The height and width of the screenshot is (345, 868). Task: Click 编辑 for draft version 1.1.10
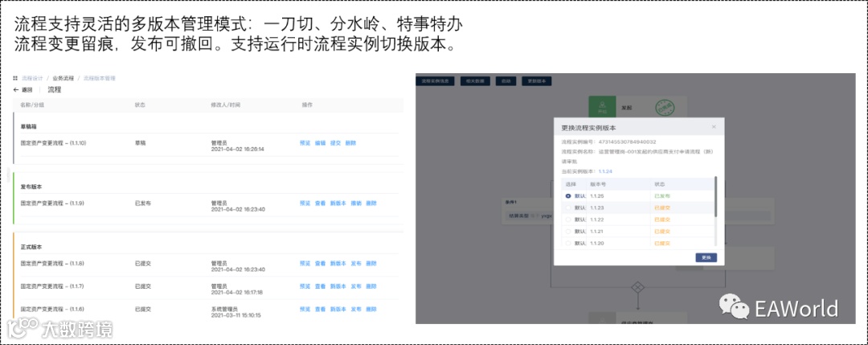320,143
